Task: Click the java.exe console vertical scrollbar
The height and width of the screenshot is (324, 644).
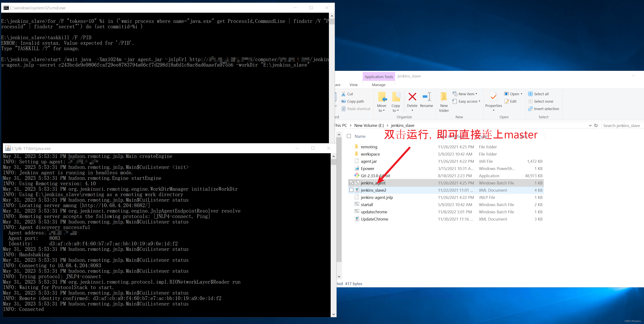Action: pos(333,235)
